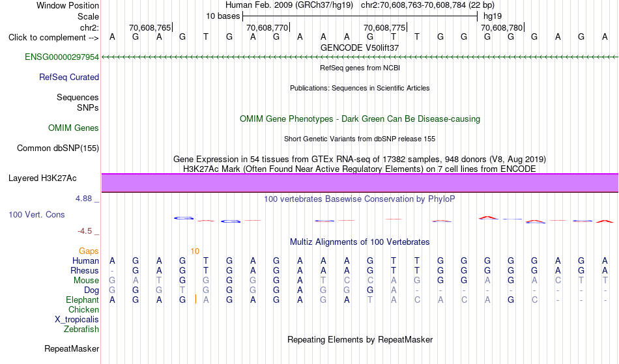The image size is (619, 364).
Task: Click the ENSG00000297954 gene label
Action: (x=62, y=57)
